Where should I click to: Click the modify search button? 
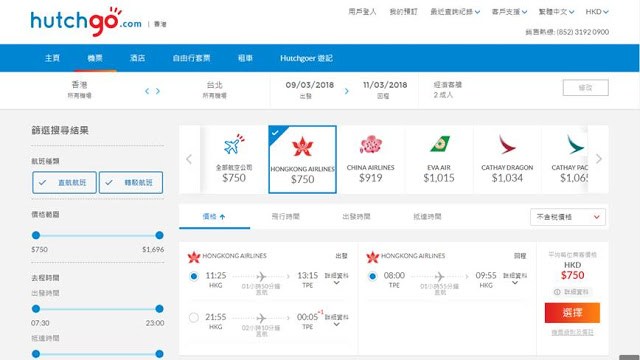coord(585,88)
